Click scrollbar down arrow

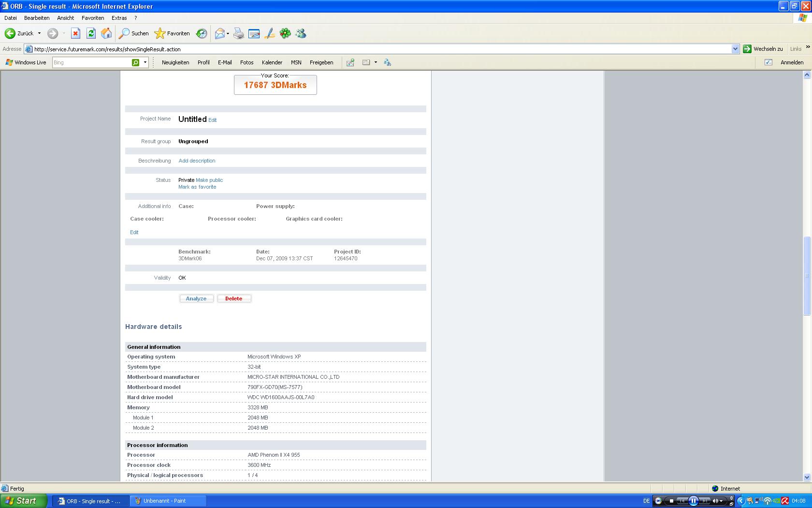(807, 478)
